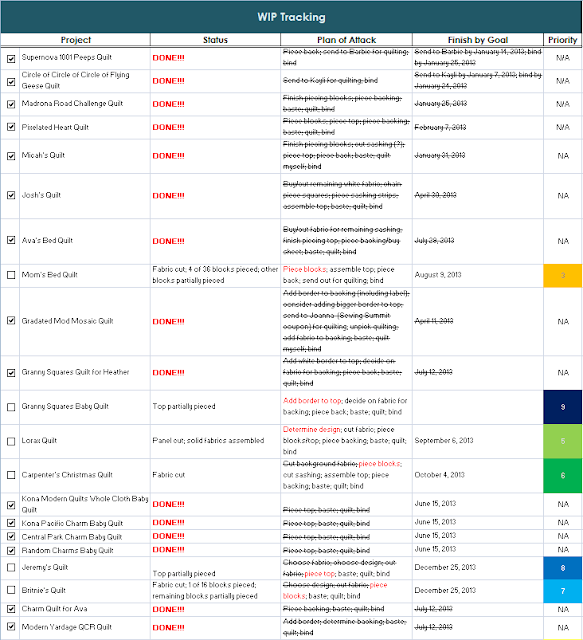Select the Modern Yardage QCR Quilt project name
Image resolution: width=583 pixels, height=640 pixels.
67,627
